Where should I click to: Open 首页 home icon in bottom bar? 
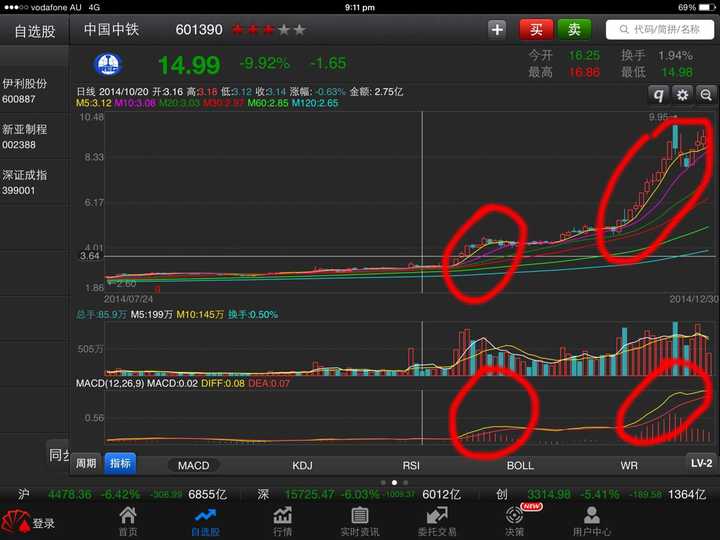click(x=128, y=522)
